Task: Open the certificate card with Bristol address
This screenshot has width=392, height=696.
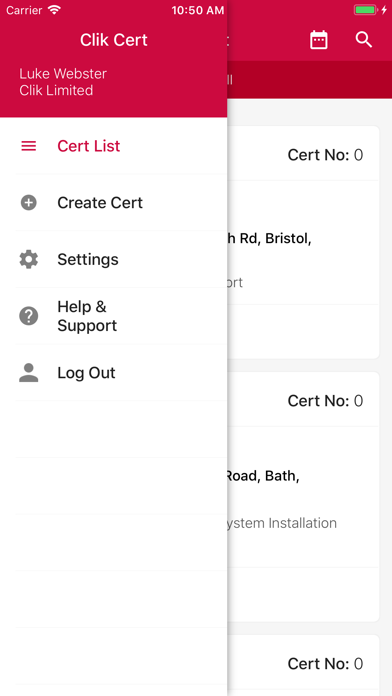Action: pyautogui.click(x=304, y=242)
